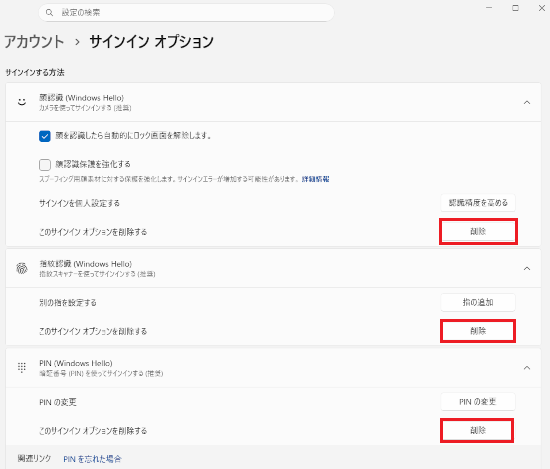Remove the face recognition sign-in option
The image size is (550, 469).
[478, 231]
